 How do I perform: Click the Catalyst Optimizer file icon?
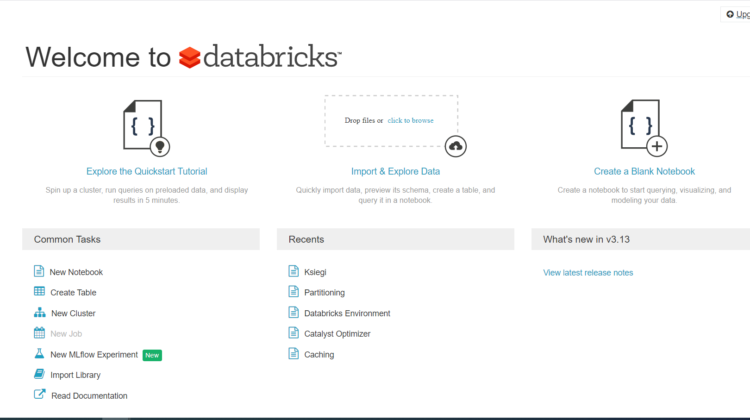pos(293,333)
